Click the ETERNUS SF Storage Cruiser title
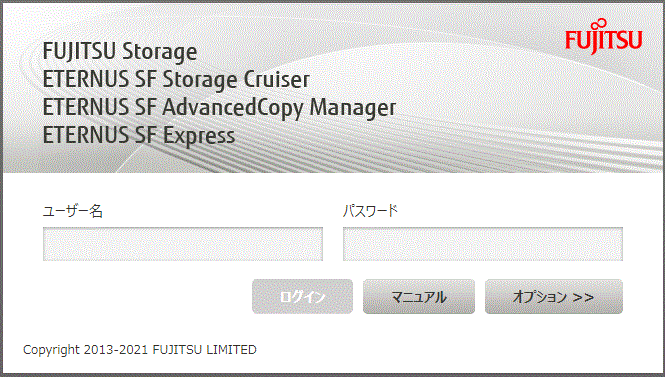Screen dimensions: 665x378 point(176,79)
